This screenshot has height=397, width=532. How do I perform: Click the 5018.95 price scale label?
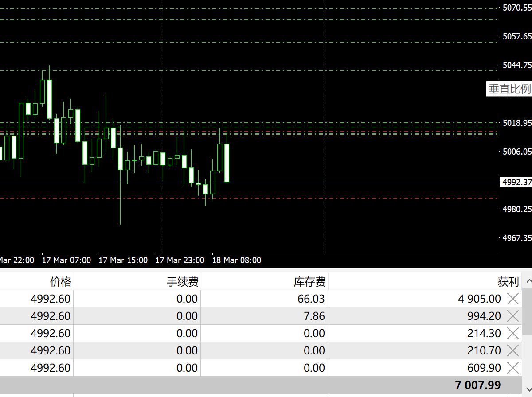(x=517, y=123)
